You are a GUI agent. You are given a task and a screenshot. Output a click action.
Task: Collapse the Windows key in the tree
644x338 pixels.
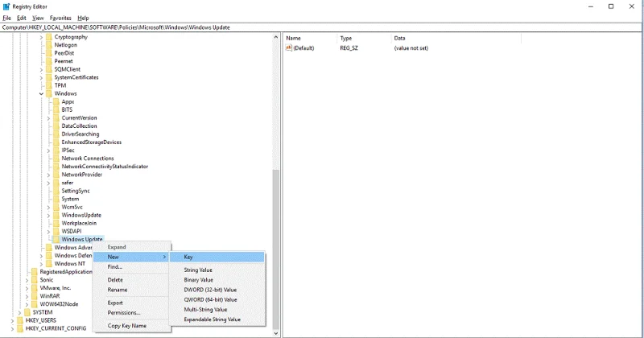[x=41, y=93]
